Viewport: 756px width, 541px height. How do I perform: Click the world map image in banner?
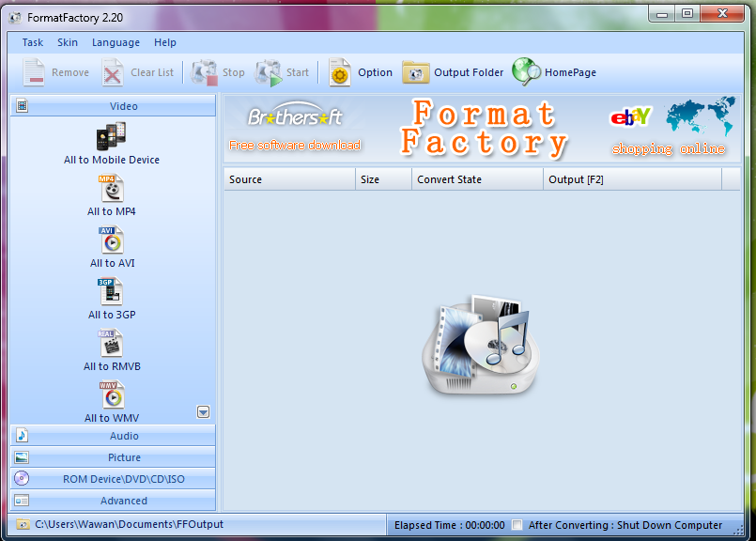pos(701,116)
